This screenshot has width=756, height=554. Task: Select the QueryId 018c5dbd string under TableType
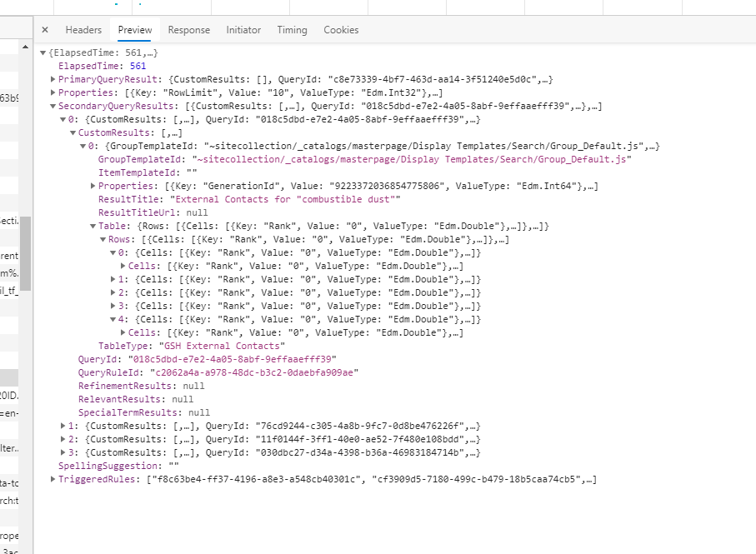tap(232, 359)
